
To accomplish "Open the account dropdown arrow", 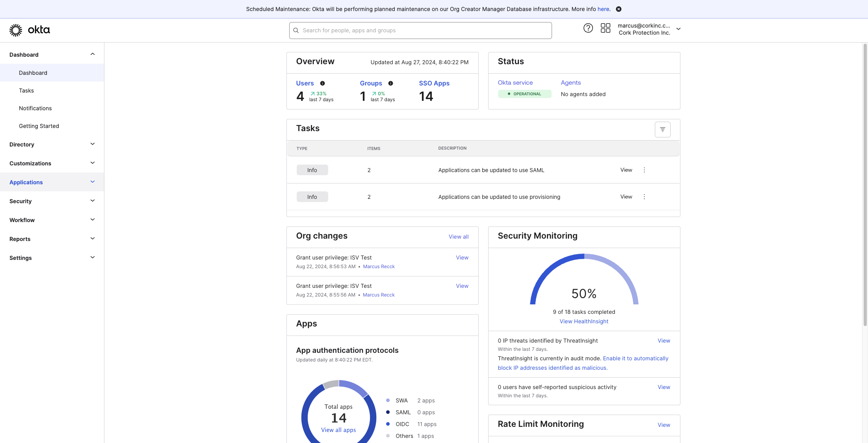I will tap(678, 29).
